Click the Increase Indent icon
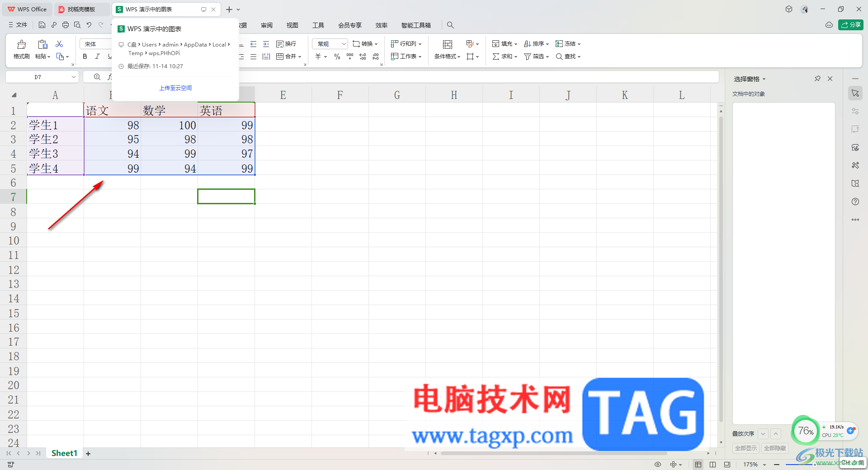 click(266, 44)
